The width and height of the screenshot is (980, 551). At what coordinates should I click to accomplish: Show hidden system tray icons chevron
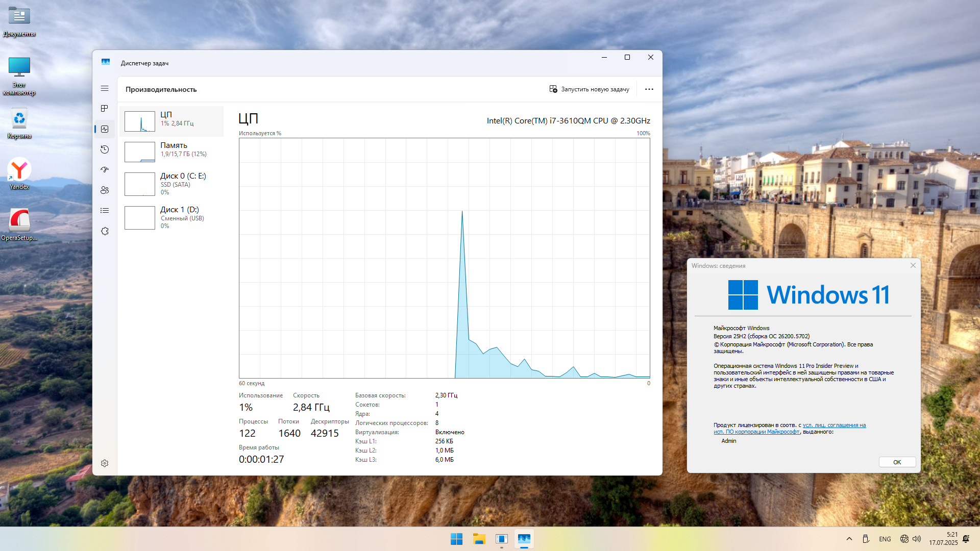(849, 539)
